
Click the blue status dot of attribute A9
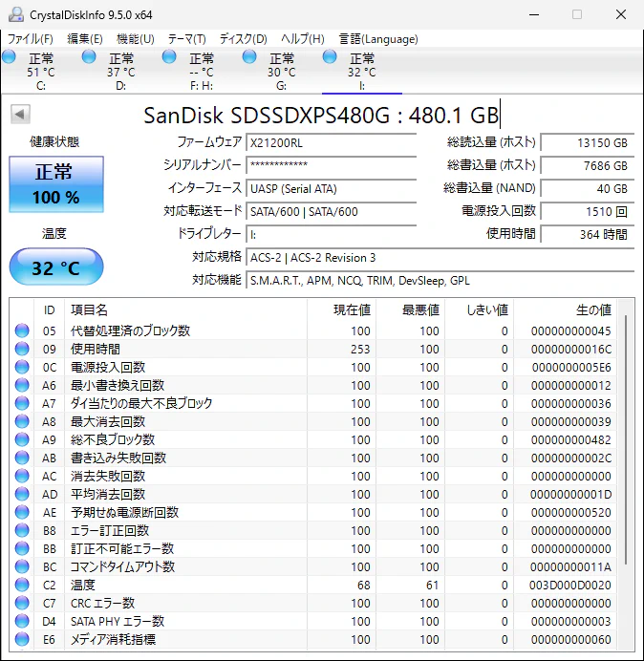coord(22,439)
